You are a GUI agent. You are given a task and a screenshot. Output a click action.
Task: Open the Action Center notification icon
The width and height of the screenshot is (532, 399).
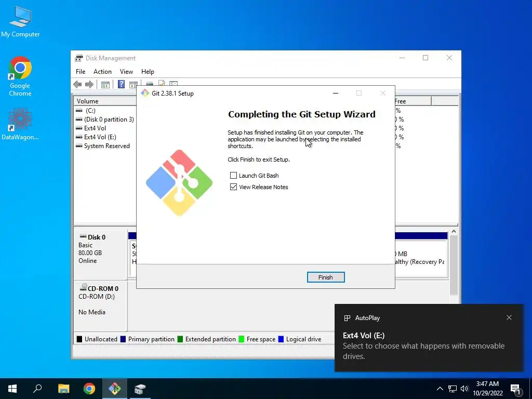pyautogui.click(x=516, y=389)
